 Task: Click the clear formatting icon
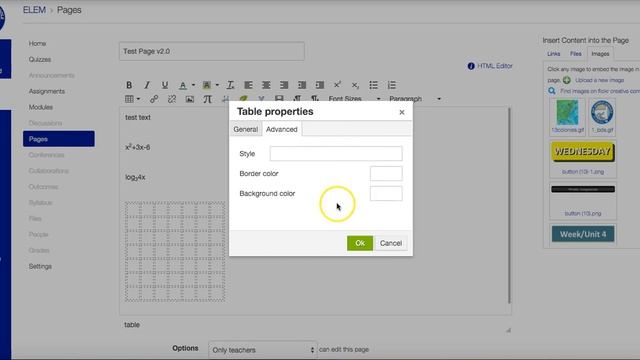click(x=230, y=85)
